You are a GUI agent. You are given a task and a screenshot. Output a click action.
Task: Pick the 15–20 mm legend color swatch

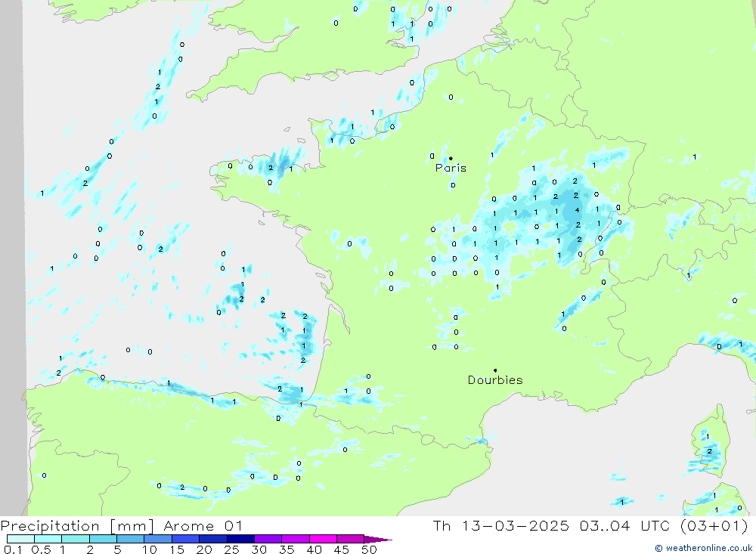(x=185, y=539)
